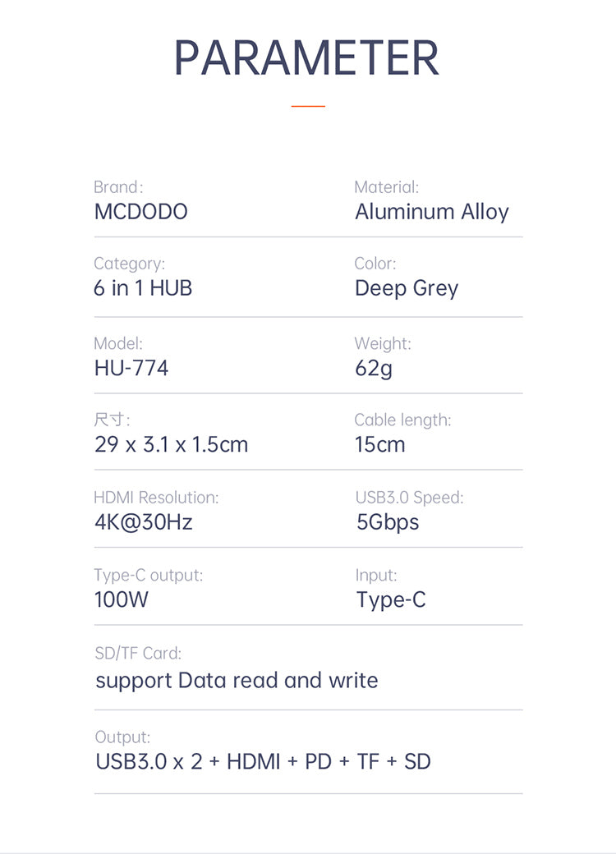The image size is (616, 854).
Task: Select the SD/TF Card label
Action: pos(138,654)
